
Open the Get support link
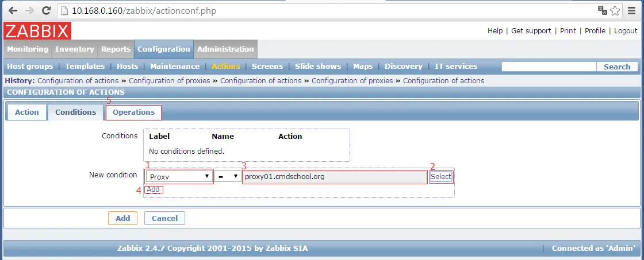[x=531, y=31]
